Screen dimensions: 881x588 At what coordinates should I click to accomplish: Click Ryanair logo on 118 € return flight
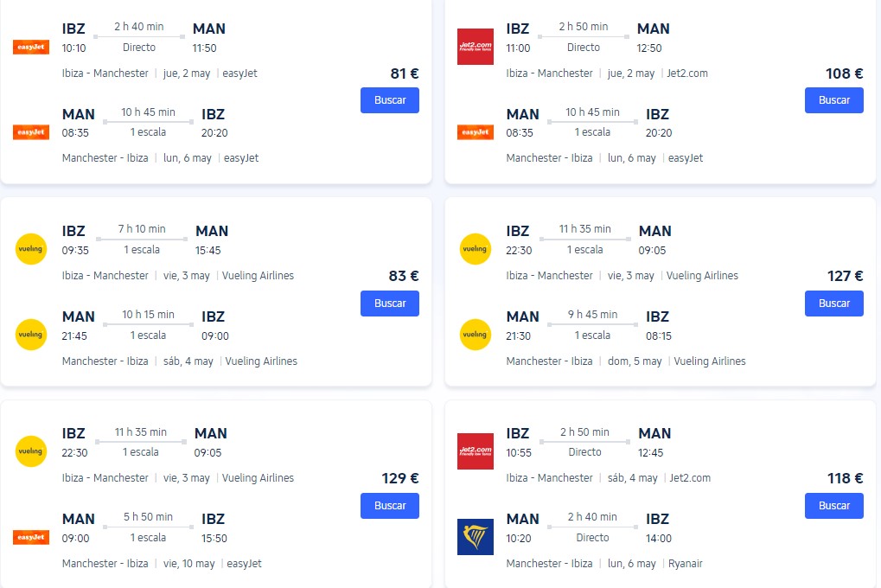[475, 537]
